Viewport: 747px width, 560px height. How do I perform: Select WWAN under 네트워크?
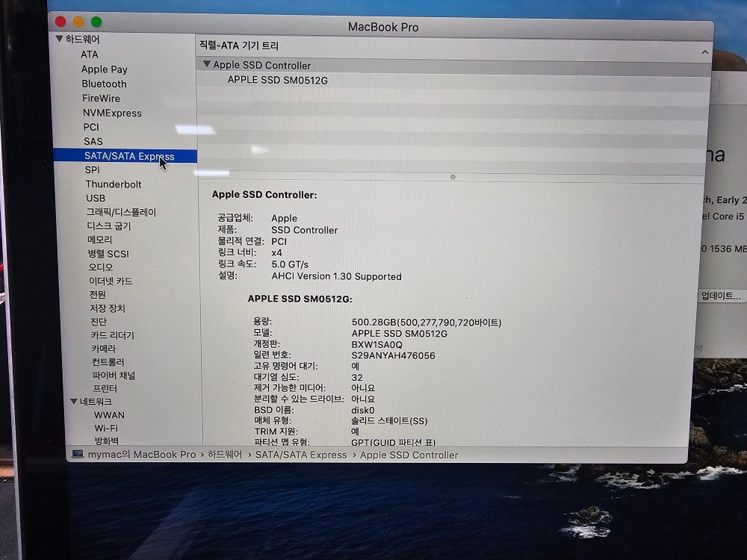tap(109, 414)
